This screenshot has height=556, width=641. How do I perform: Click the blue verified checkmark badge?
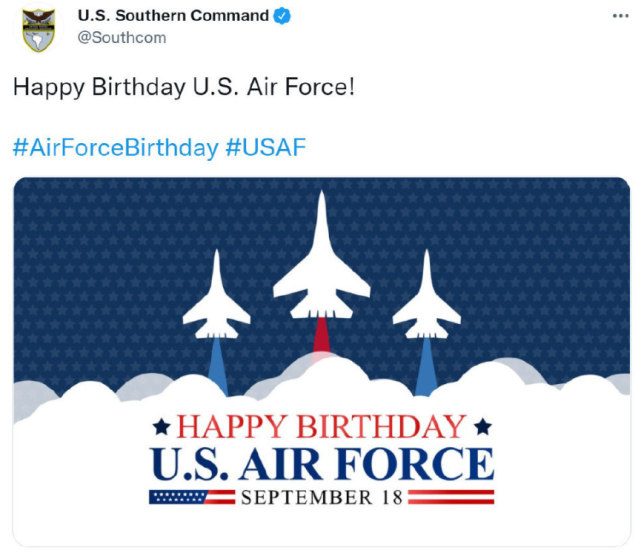pos(283,16)
